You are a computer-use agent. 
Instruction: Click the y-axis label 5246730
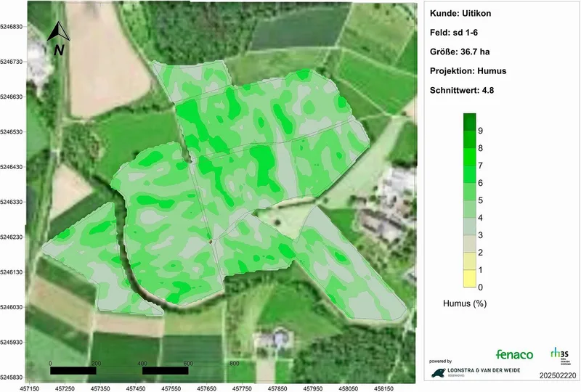pos(11,62)
